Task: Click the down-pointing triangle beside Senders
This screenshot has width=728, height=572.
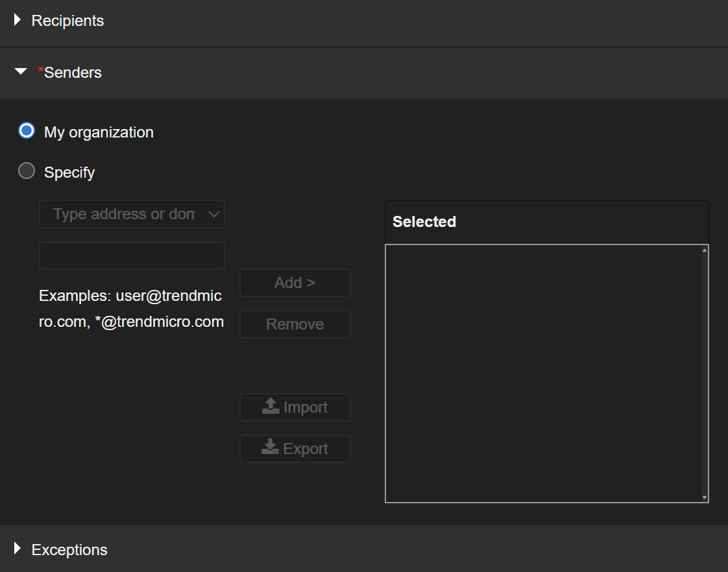Action: 21,72
